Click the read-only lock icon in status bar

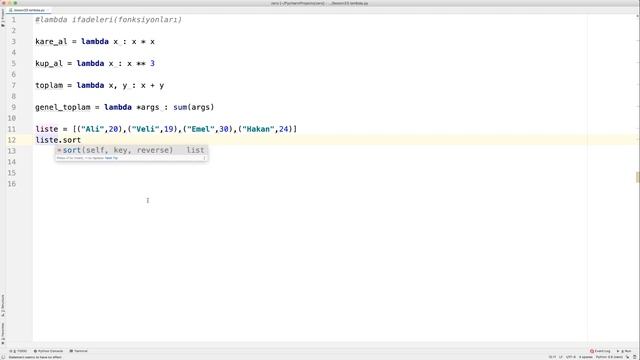coord(628,357)
